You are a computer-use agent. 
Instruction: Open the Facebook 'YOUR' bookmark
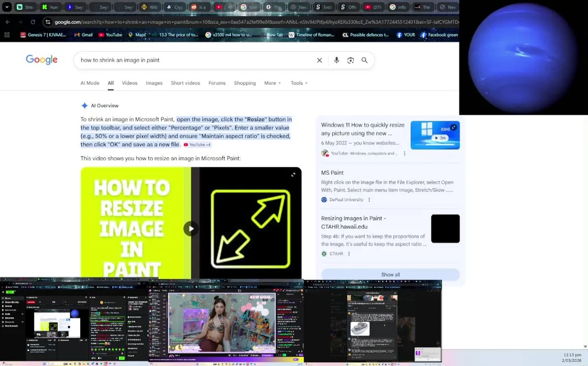(x=406, y=35)
